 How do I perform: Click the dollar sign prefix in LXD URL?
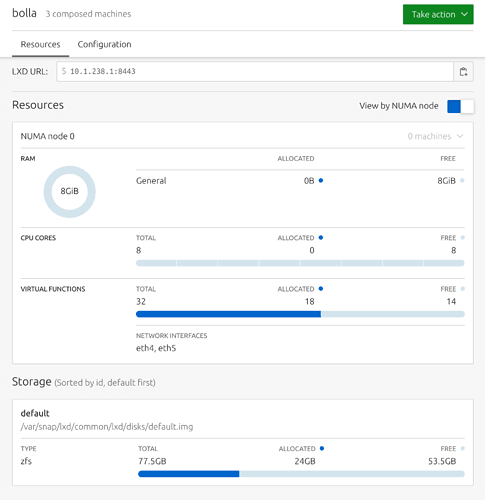64,71
